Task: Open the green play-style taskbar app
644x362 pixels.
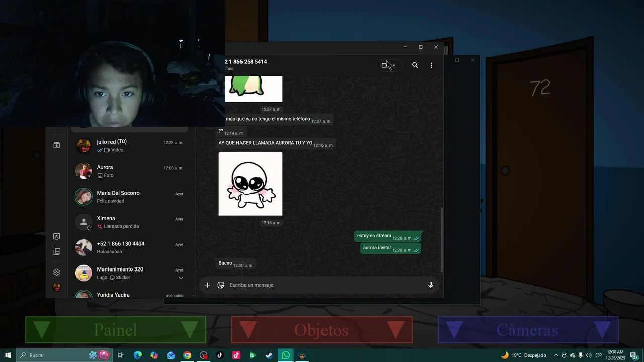Action: click(x=253, y=355)
